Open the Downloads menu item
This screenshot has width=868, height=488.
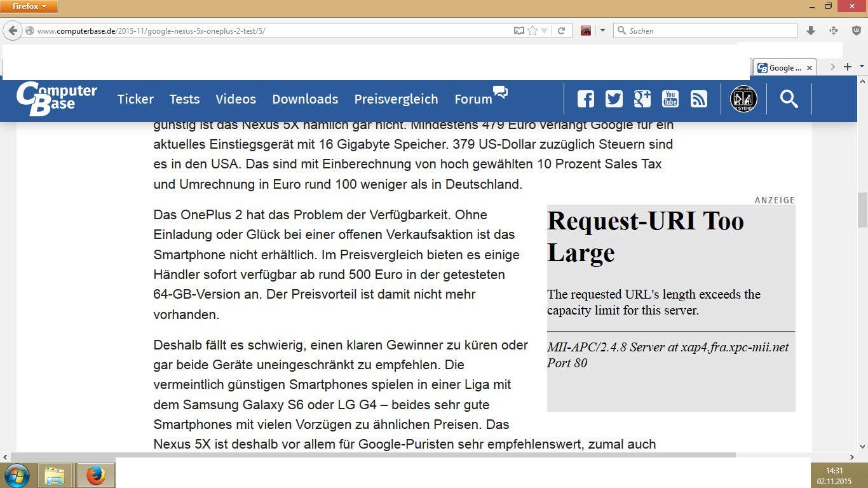pos(305,99)
